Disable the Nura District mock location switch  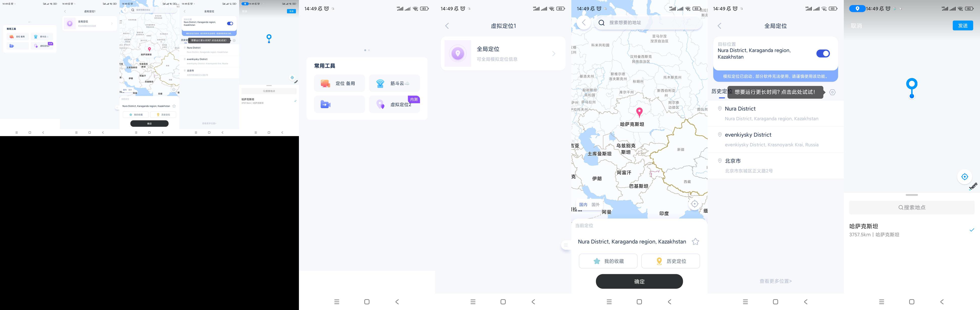[x=823, y=54]
